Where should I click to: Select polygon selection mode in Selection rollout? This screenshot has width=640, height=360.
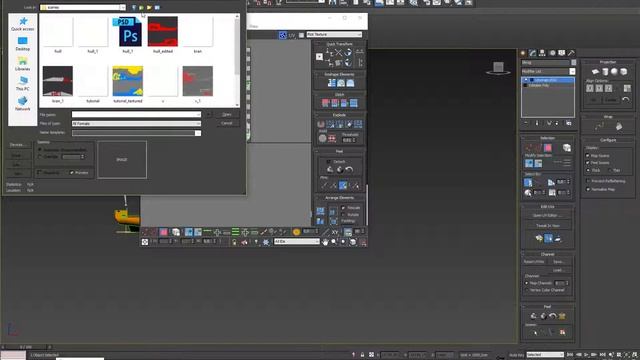tap(548, 148)
